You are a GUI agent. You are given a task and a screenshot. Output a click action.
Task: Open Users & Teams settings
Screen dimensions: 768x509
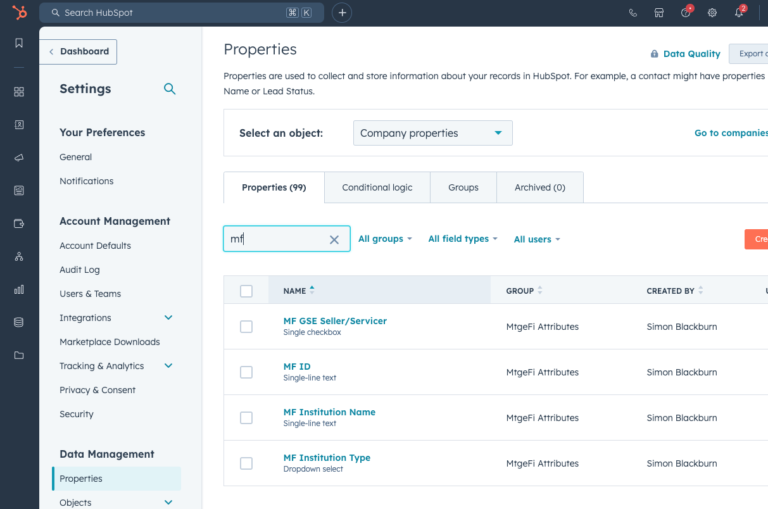(90, 294)
